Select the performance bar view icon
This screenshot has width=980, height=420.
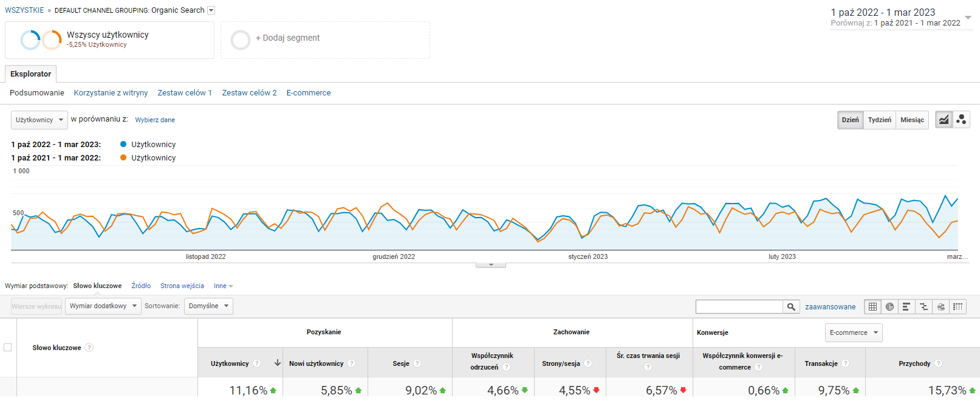coord(906,307)
